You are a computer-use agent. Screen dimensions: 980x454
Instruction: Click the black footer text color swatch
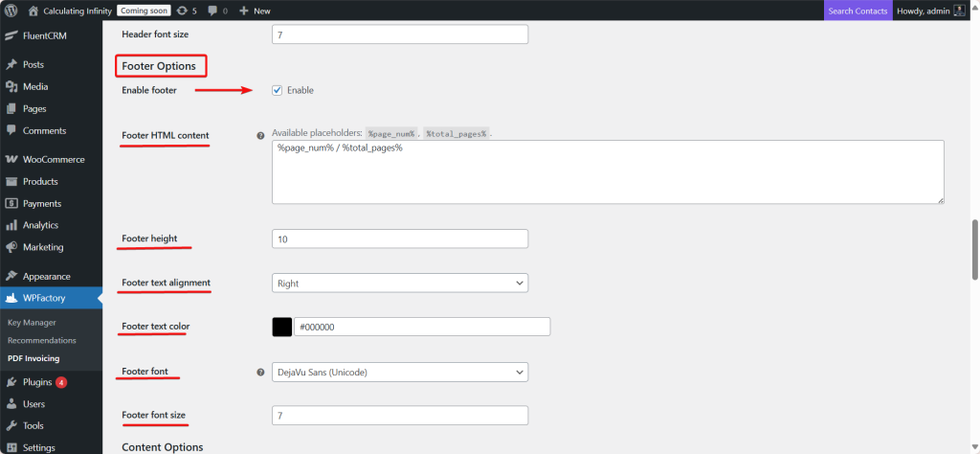[282, 328]
